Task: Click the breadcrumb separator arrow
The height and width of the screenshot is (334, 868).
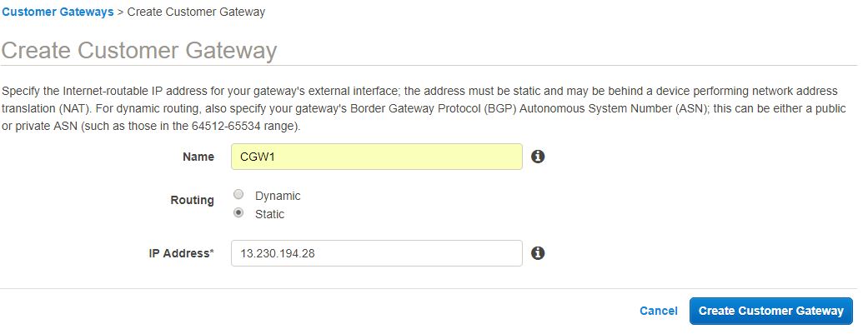Action: pos(120,12)
